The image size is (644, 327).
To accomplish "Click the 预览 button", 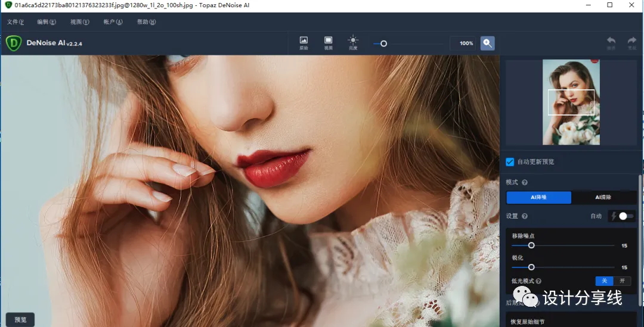I will [x=20, y=320].
